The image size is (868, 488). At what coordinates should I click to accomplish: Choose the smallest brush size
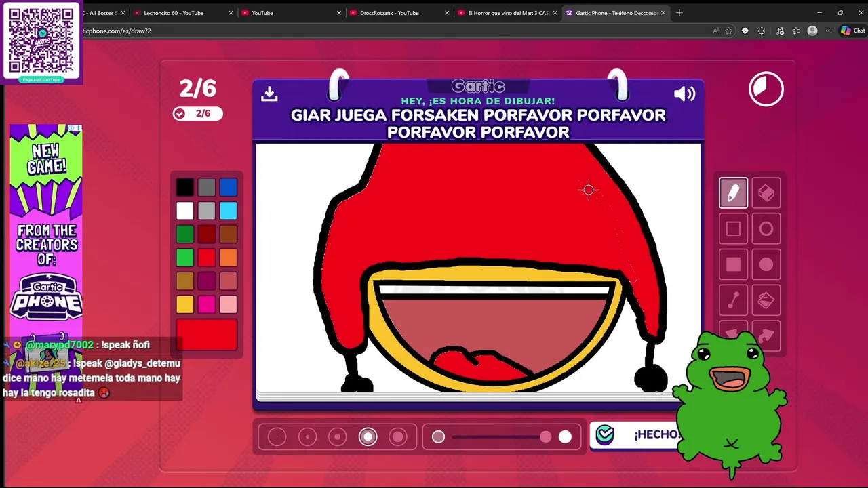tap(277, 437)
